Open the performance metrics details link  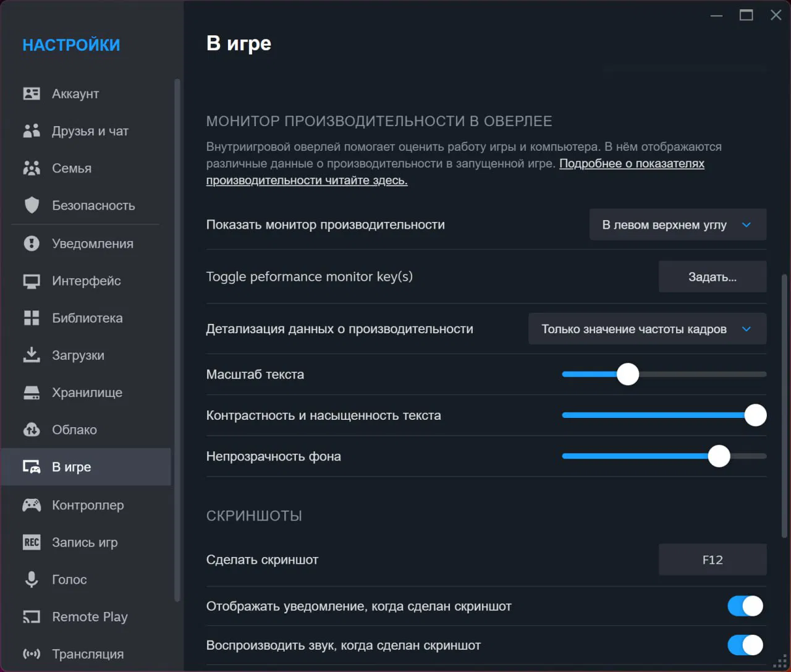tap(631, 164)
